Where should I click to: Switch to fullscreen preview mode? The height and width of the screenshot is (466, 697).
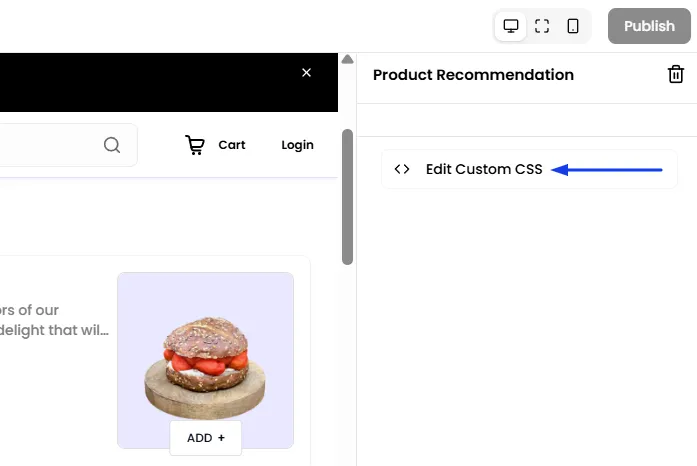tap(541, 26)
